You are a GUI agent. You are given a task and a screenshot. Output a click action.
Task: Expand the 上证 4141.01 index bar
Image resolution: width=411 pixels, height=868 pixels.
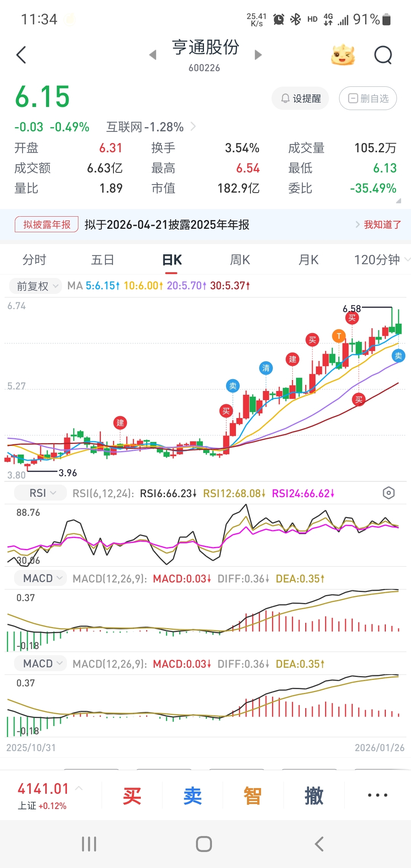coord(49,795)
